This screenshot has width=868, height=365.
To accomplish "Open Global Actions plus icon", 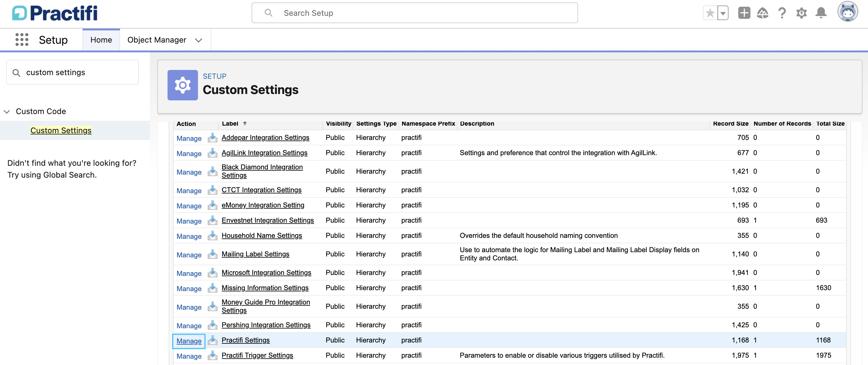I will tap(744, 13).
